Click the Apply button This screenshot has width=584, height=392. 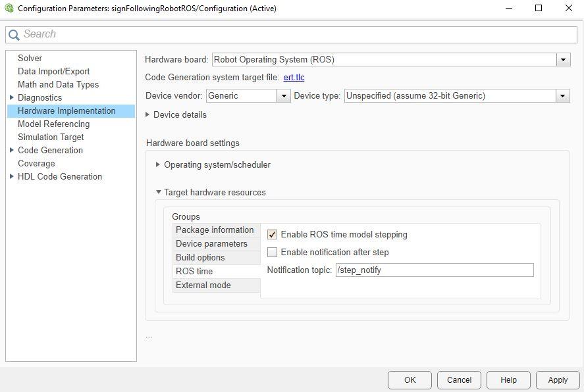[x=557, y=380]
